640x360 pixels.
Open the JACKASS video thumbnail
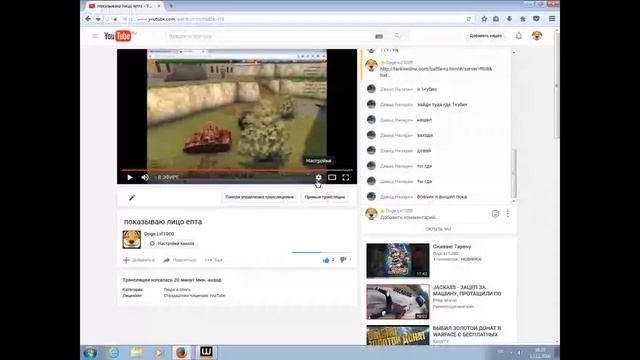point(398,302)
